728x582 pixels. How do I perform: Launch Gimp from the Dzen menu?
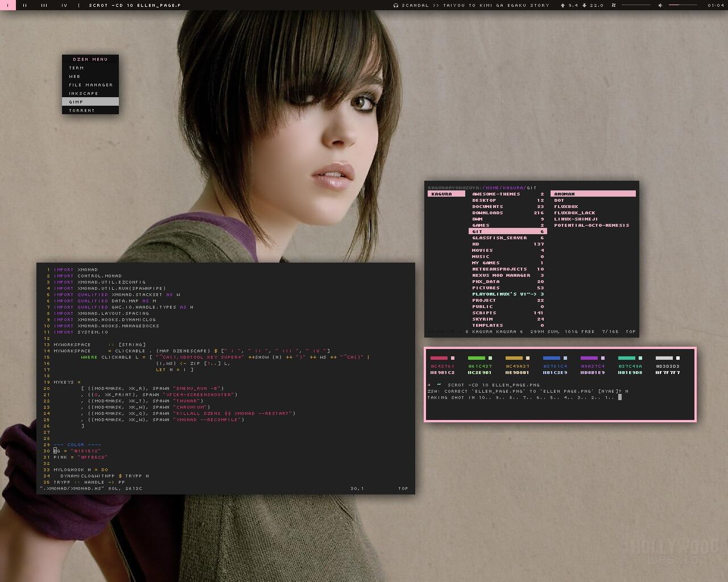[90, 102]
